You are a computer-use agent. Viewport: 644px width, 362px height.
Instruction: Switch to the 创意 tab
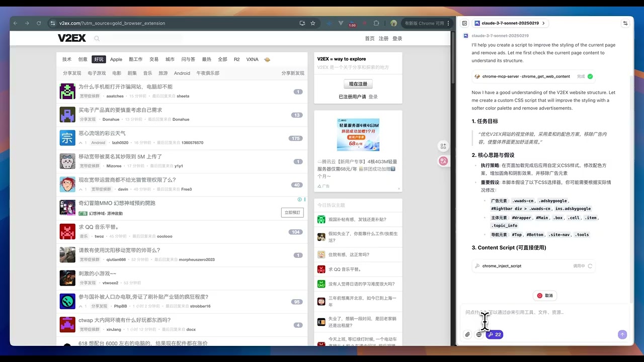click(83, 59)
